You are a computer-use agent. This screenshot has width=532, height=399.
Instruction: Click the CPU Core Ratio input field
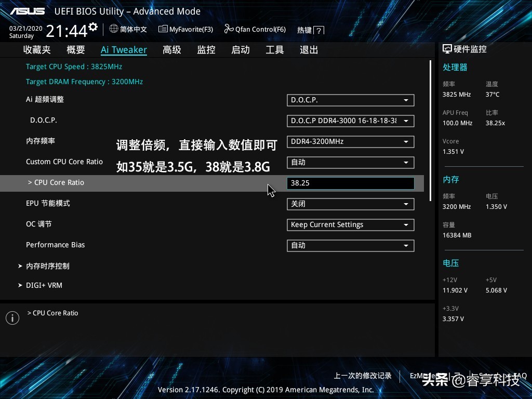click(x=350, y=183)
